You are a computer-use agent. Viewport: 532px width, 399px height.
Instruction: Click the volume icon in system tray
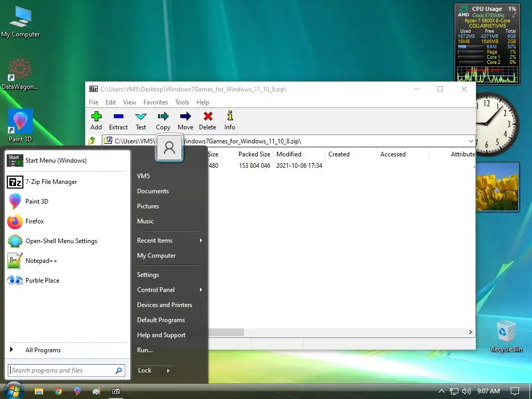pos(467,391)
